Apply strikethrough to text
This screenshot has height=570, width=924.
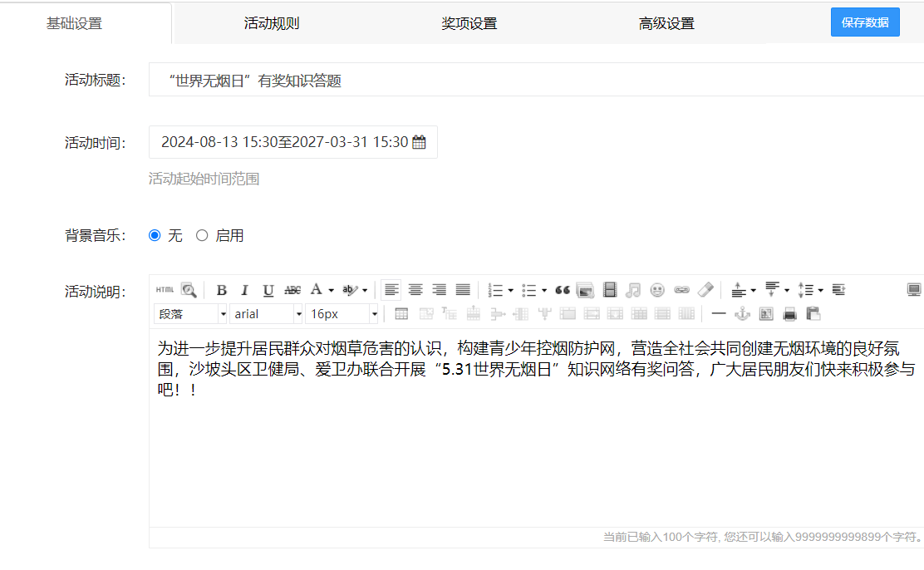click(292, 290)
